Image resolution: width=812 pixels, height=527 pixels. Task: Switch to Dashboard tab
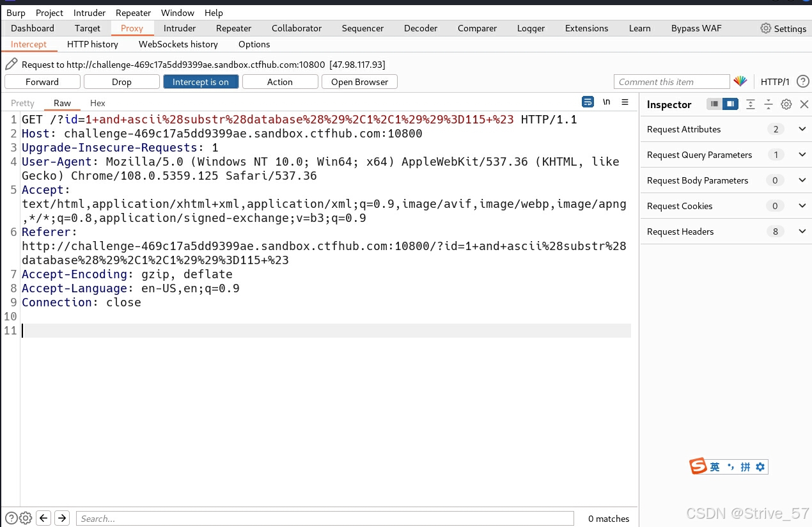click(x=33, y=28)
